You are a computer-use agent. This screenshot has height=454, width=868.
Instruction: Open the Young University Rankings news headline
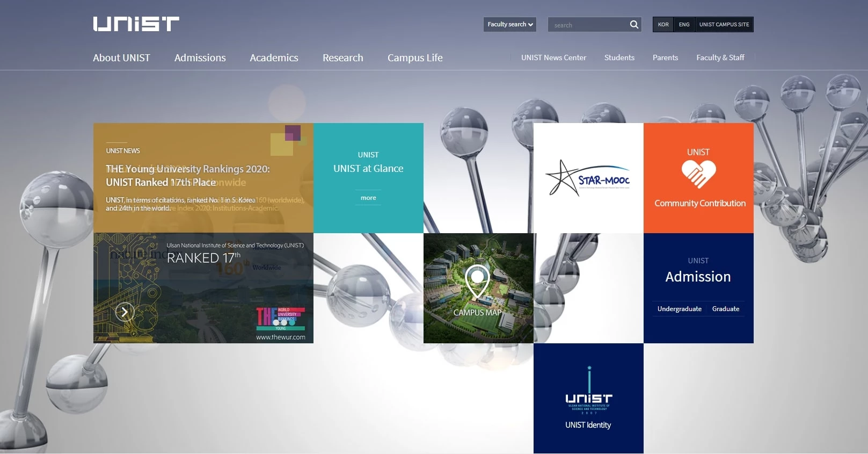(188, 176)
